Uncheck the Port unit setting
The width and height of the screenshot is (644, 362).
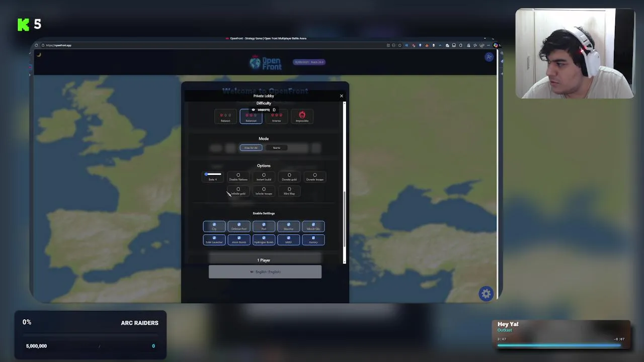click(x=264, y=226)
